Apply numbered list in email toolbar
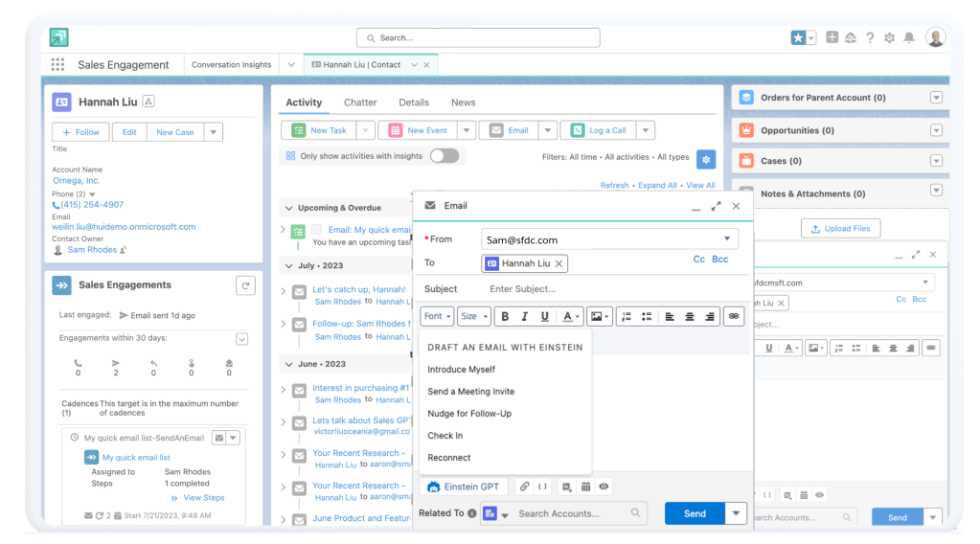This screenshot has width=980, height=544. tap(627, 317)
